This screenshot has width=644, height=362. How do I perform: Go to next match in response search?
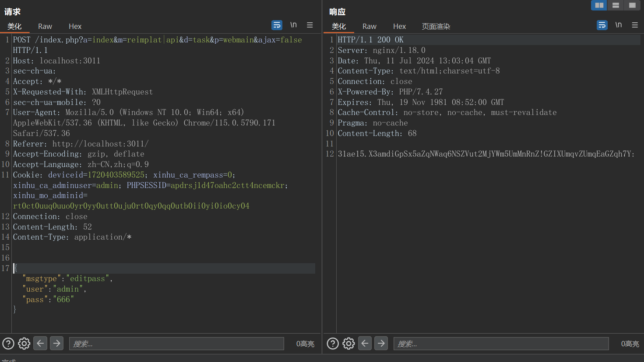point(381,344)
